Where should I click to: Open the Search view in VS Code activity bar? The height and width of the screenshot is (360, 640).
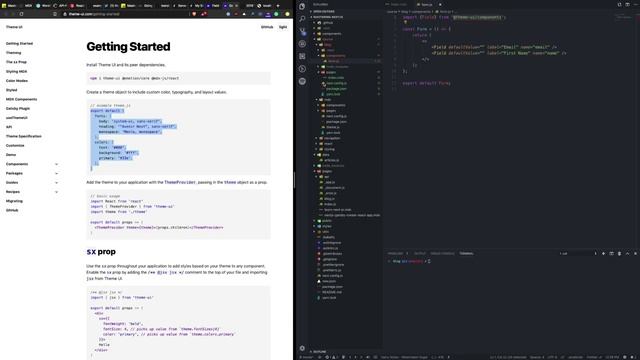point(302,19)
